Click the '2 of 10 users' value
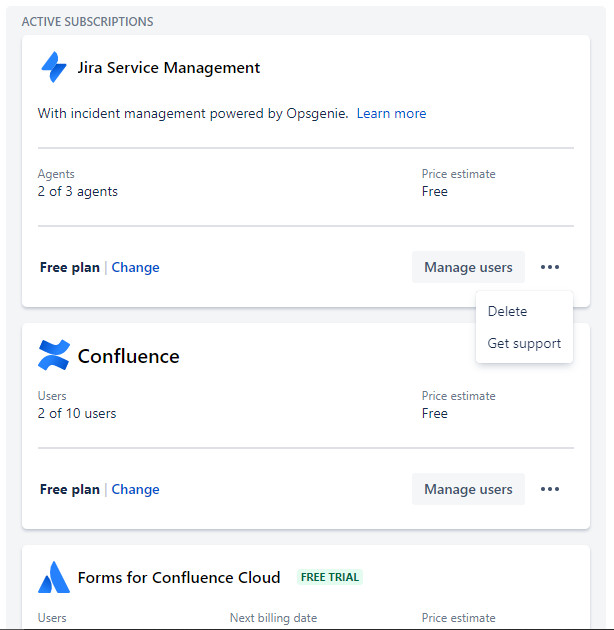Screen dimensions: 614x630 77,413
